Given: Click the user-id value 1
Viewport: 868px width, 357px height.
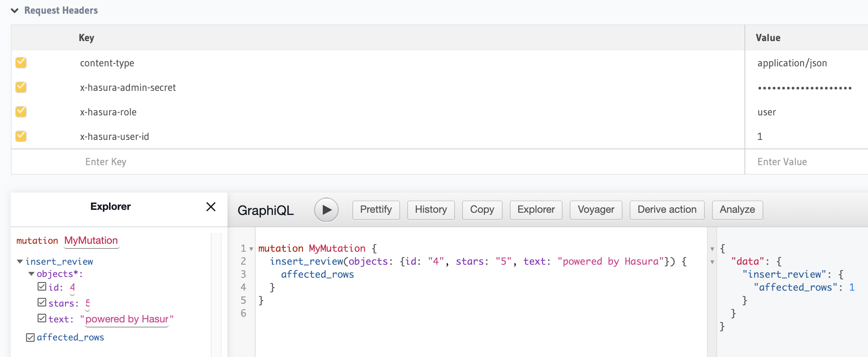Looking at the screenshot, I should pos(760,137).
